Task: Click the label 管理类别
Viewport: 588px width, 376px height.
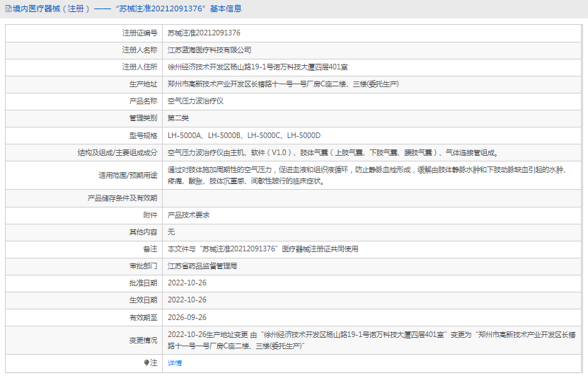Action: point(143,118)
